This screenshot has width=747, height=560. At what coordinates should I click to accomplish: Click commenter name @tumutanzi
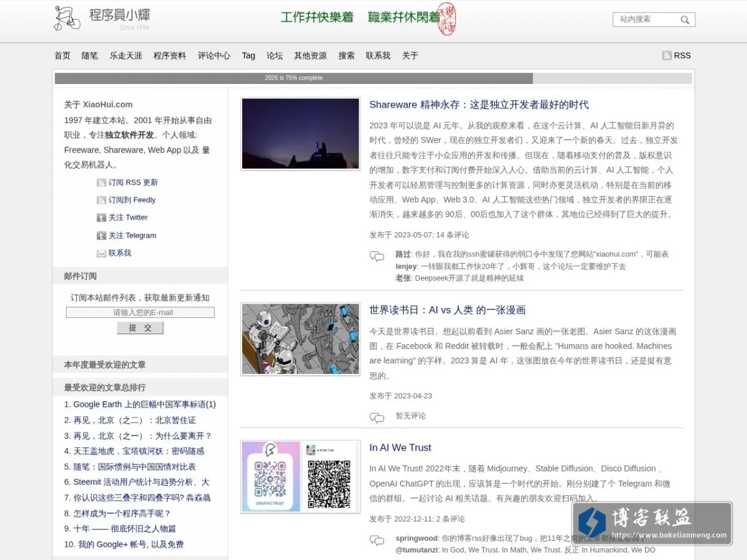click(416, 550)
